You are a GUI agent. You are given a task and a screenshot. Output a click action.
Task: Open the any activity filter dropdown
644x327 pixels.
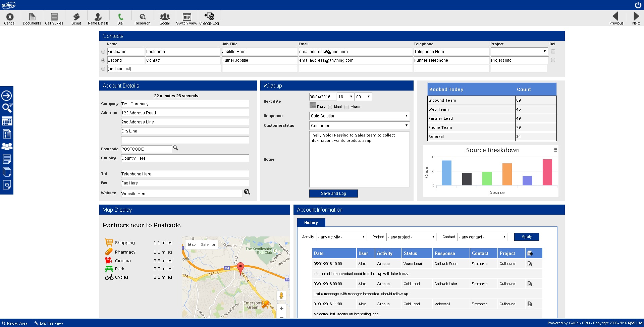(342, 237)
